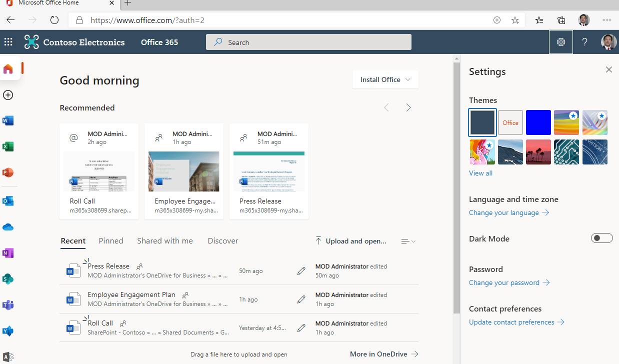Switch to Shared with me tab

pyautogui.click(x=165, y=241)
